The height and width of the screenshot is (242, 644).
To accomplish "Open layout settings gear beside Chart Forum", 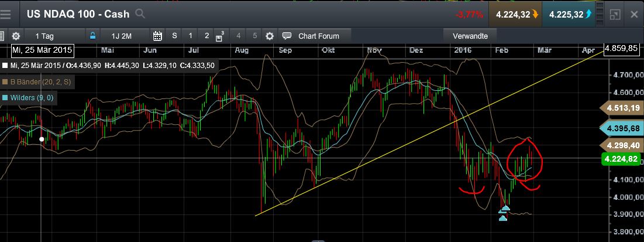I will [x=270, y=36].
